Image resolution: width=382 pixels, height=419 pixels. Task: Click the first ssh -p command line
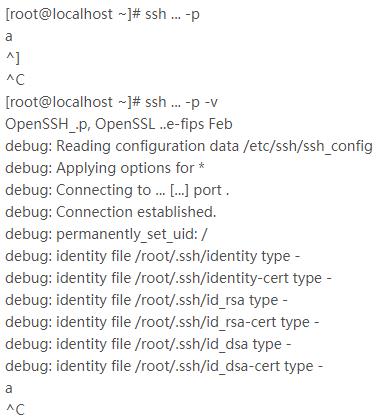click(x=102, y=15)
